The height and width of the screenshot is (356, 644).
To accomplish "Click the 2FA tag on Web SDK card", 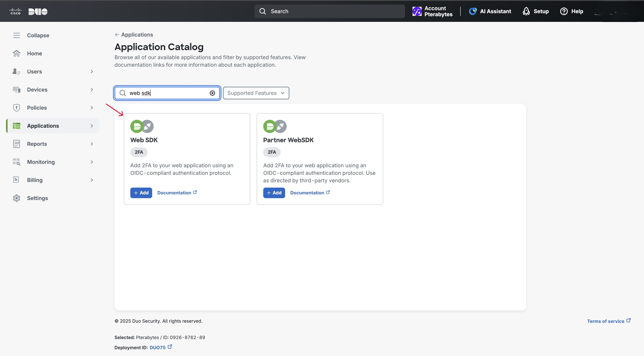I will point(139,152).
